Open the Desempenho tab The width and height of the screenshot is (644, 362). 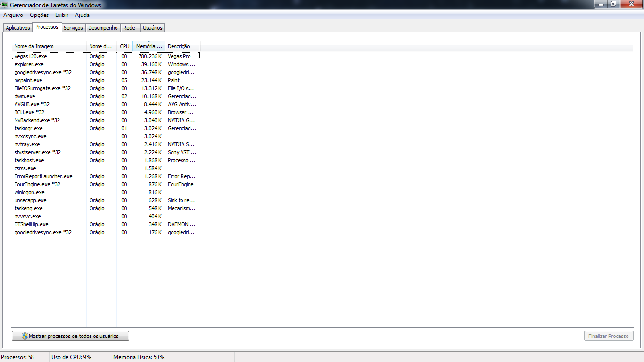click(x=103, y=28)
